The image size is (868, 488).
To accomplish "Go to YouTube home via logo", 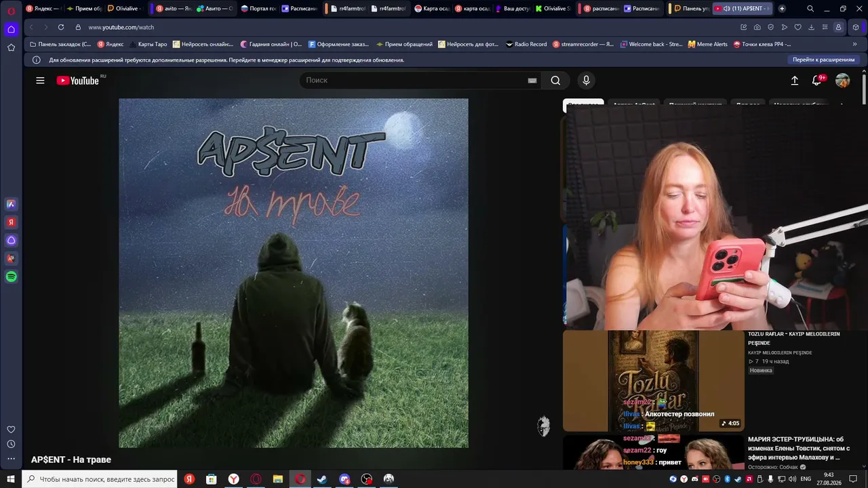I will (x=77, y=81).
